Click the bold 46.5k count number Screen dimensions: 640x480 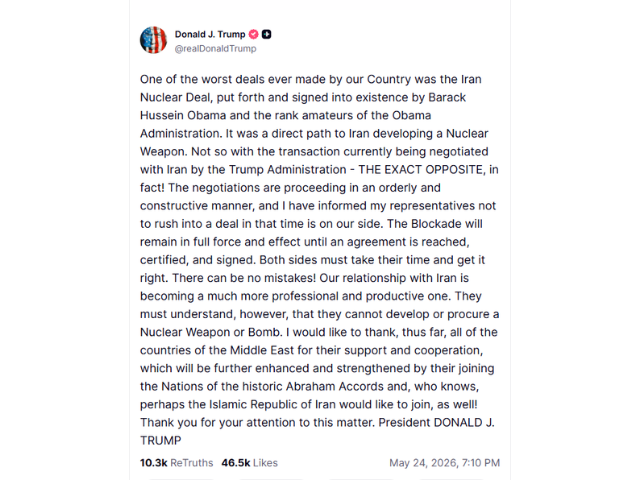point(236,463)
